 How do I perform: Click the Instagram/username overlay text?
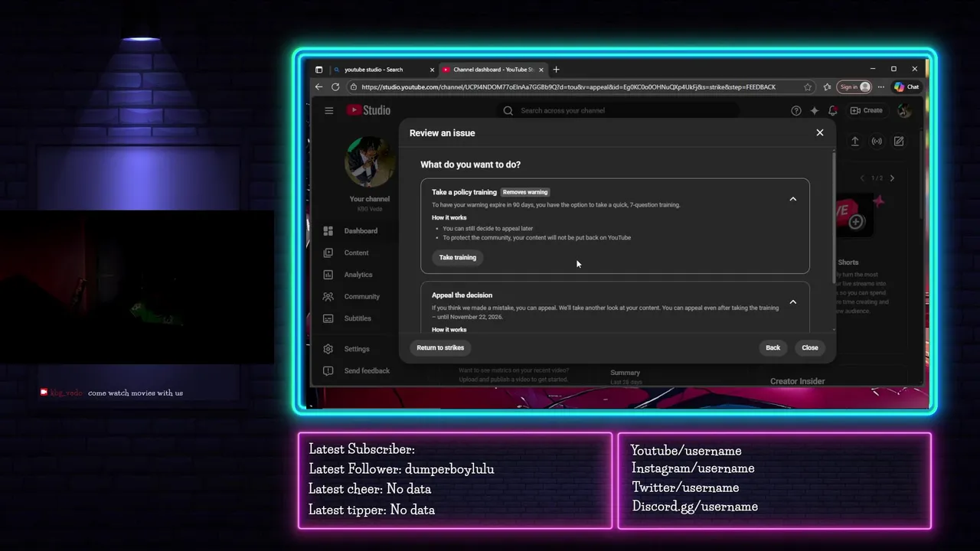coord(693,468)
